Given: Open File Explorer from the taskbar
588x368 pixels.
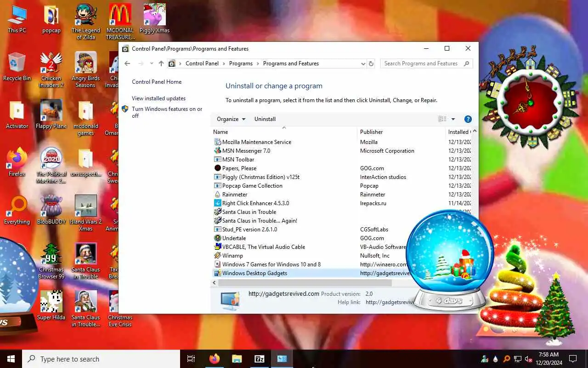Looking at the screenshot, I should [x=237, y=359].
